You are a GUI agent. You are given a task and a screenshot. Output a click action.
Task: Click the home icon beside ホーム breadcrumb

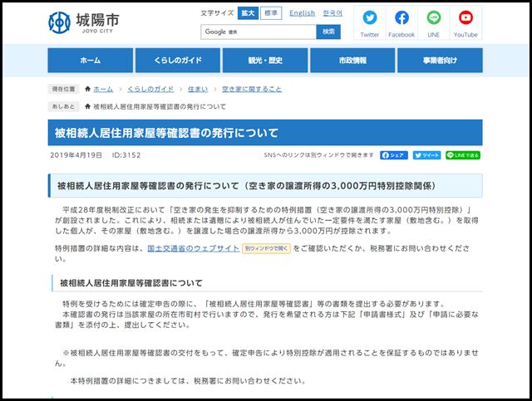tap(88, 89)
